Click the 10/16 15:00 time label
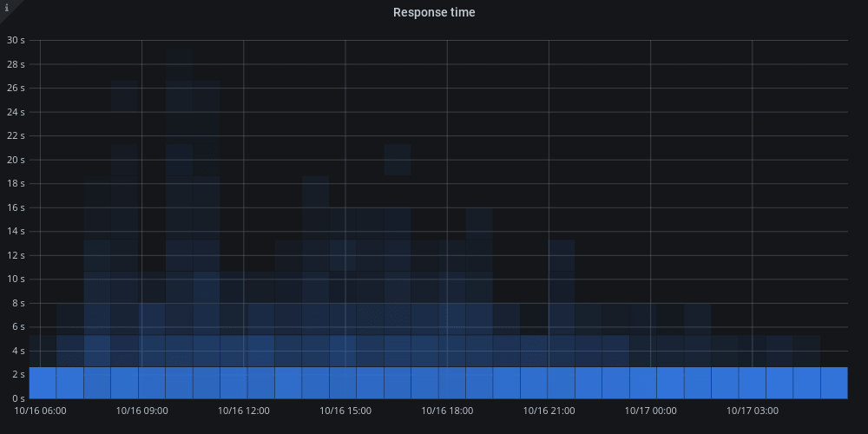 click(345, 411)
